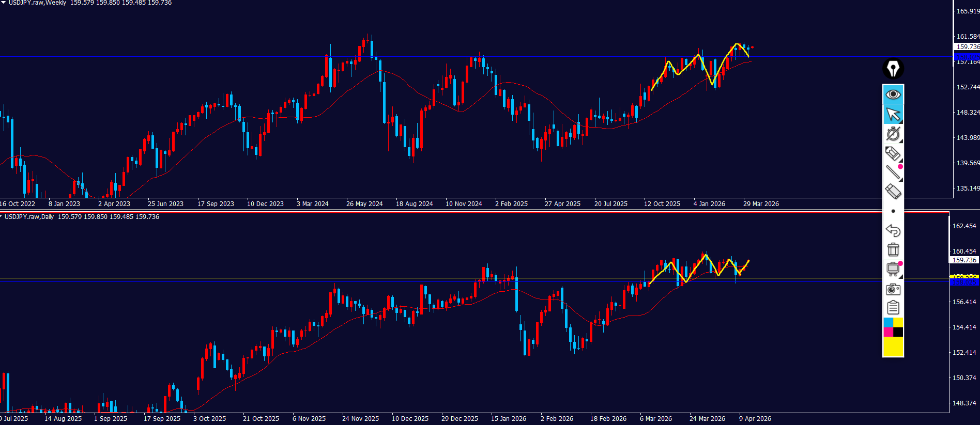Open the clipboard icon in annotation toolbar

pos(893,308)
